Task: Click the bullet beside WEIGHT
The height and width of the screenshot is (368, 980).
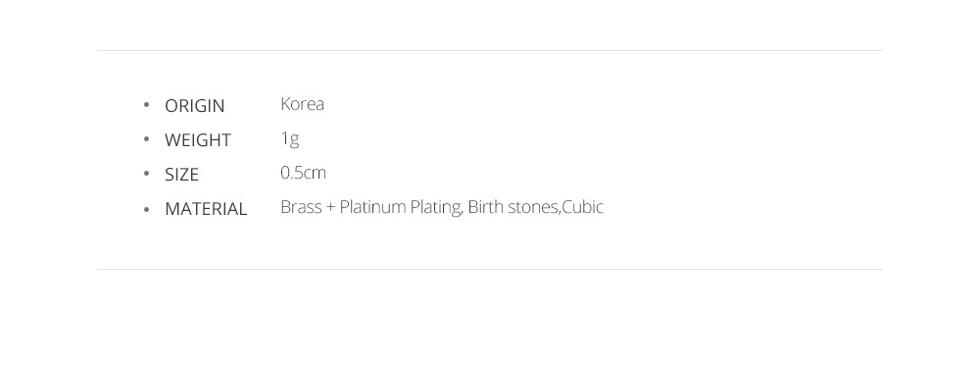Action: [x=146, y=139]
